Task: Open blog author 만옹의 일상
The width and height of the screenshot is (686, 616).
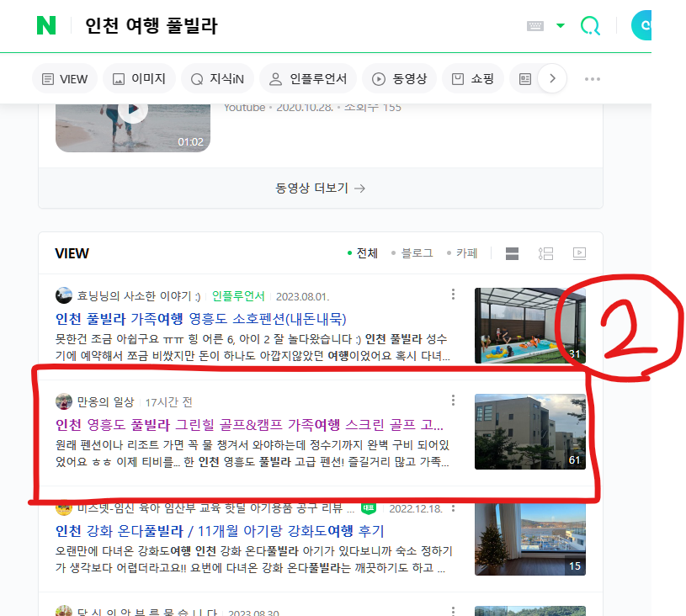Action: (105, 402)
